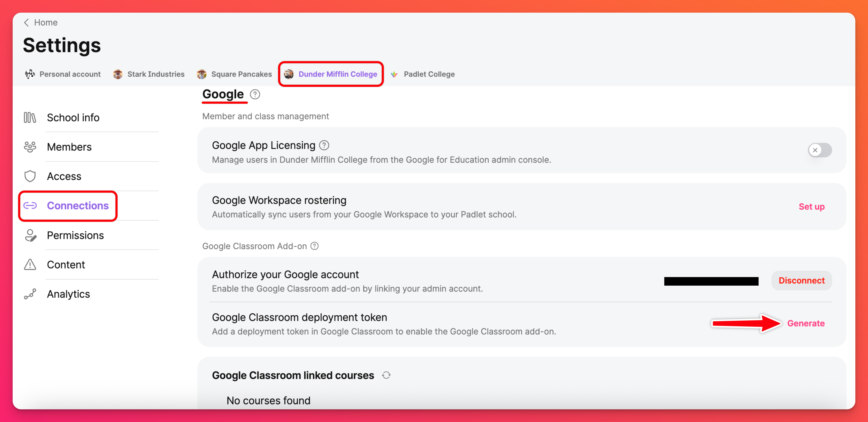Click Google Classroom Add-on help icon

point(314,246)
